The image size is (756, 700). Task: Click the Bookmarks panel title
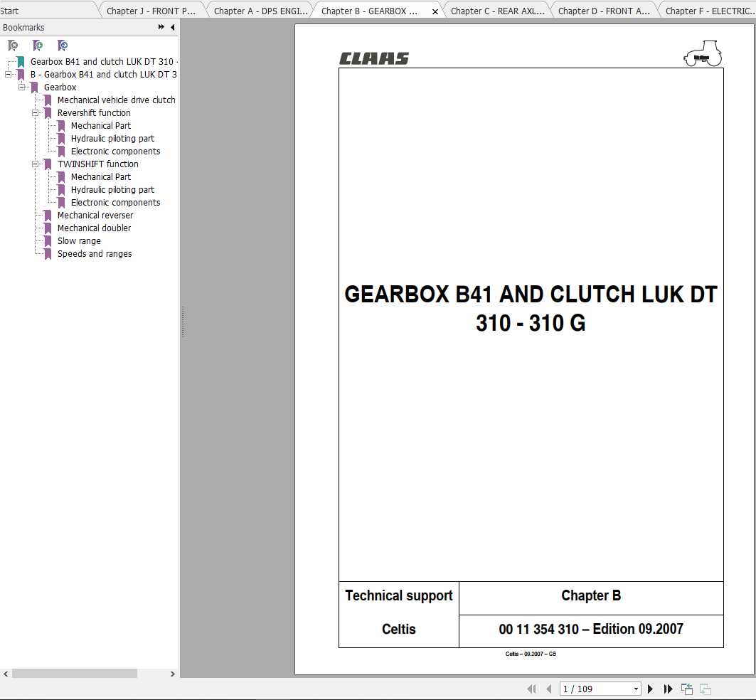23,28
